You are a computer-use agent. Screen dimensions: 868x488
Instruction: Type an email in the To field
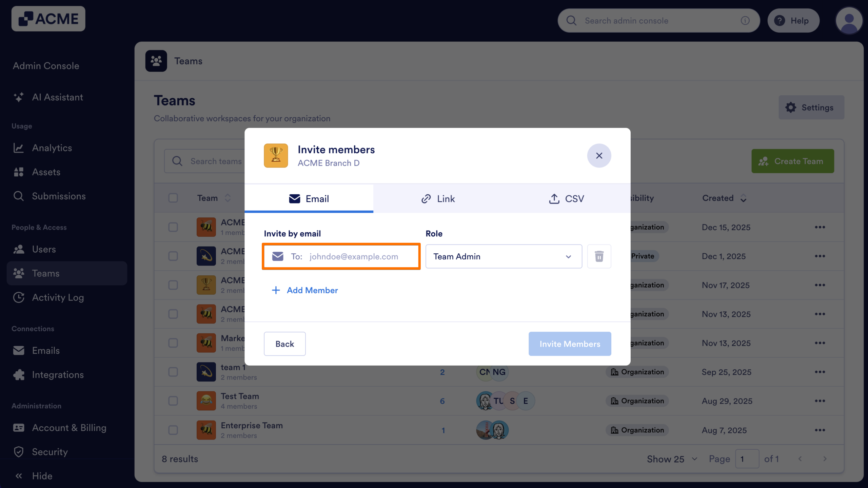[354, 256]
